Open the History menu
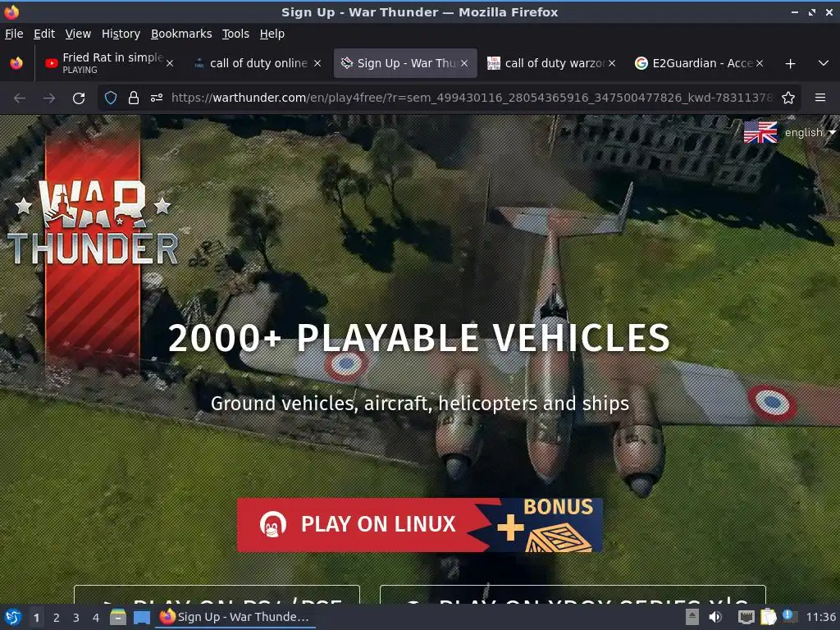Viewport: 840px width, 630px height. tap(121, 34)
